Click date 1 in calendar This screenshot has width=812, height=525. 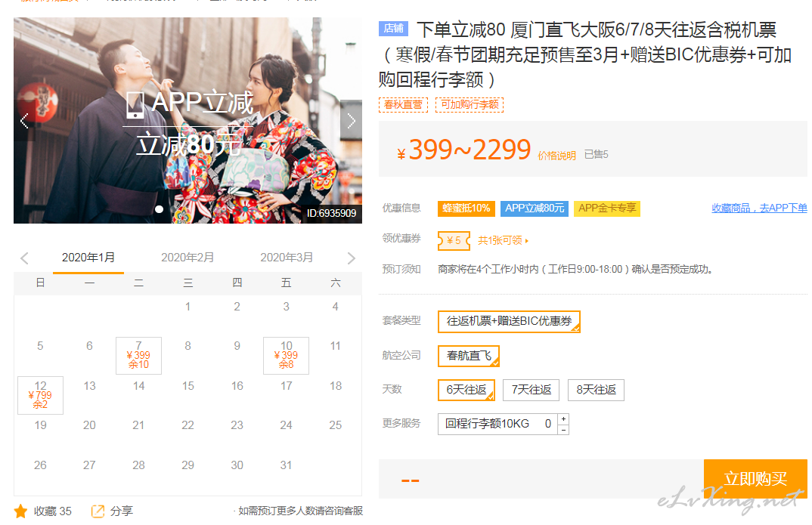(x=188, y=307)
